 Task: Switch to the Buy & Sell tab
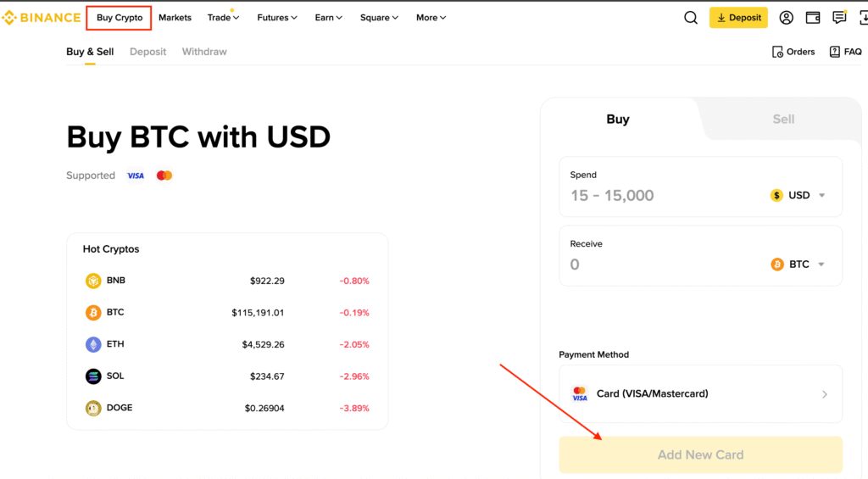(x=90, y=52)
